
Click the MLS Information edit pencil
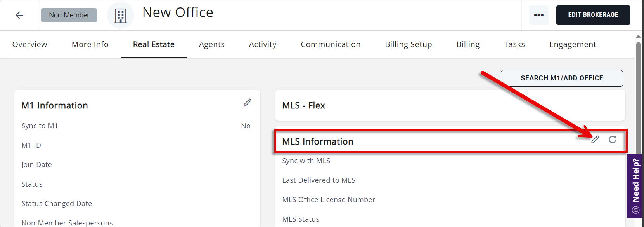595,140
